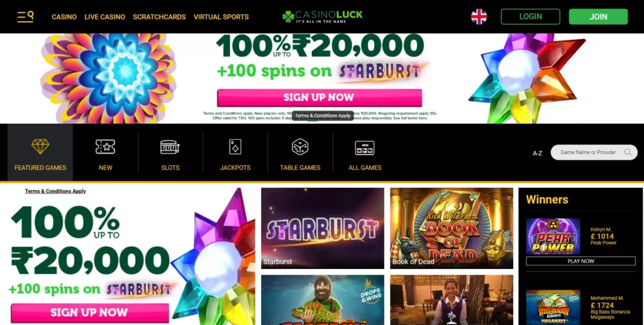Open the hamburger search menu icon
Screen dimensions: 644x325
click(x=25, y=16)
